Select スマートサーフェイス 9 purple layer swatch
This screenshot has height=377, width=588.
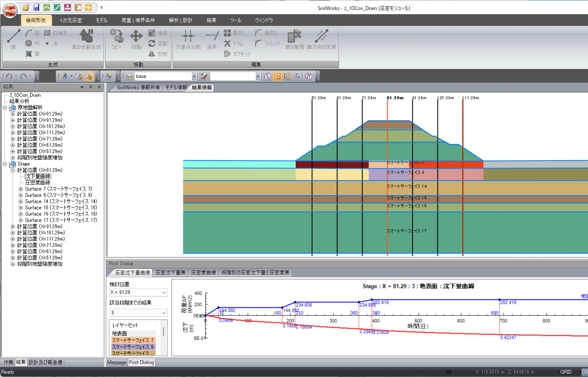[x=133, y=347]
